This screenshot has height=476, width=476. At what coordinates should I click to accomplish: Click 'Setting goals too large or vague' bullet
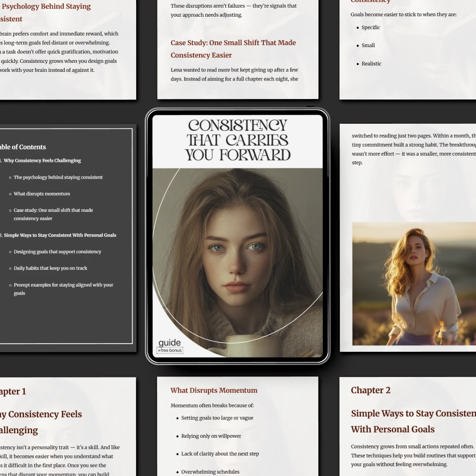tap(217, 418)
